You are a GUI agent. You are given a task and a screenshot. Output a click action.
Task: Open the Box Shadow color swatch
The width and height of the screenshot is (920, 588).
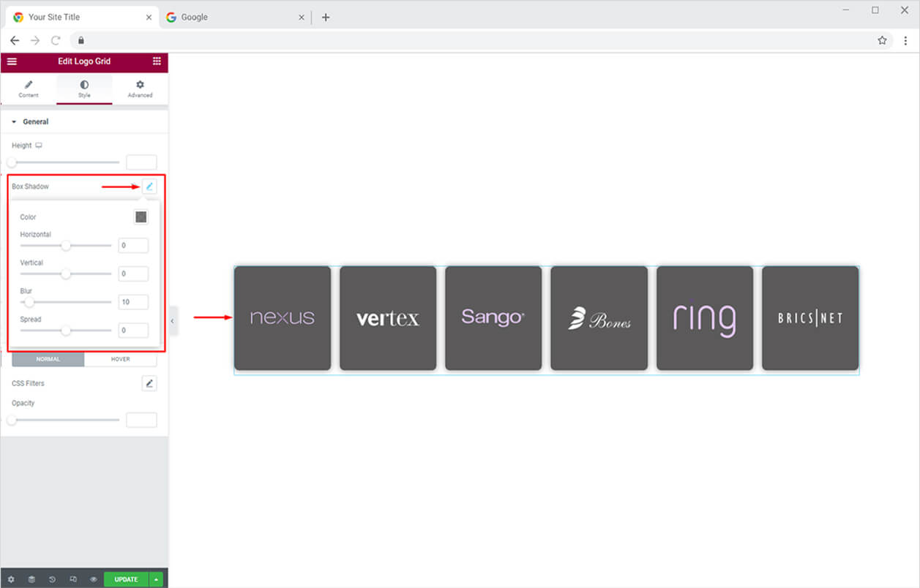click(x=141, y=217)
